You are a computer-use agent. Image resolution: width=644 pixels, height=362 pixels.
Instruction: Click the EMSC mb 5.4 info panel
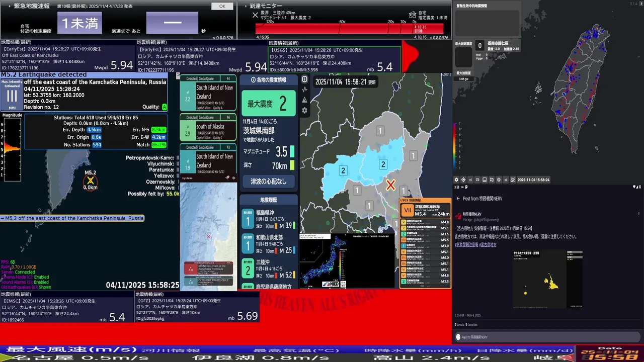click(66, 310)
